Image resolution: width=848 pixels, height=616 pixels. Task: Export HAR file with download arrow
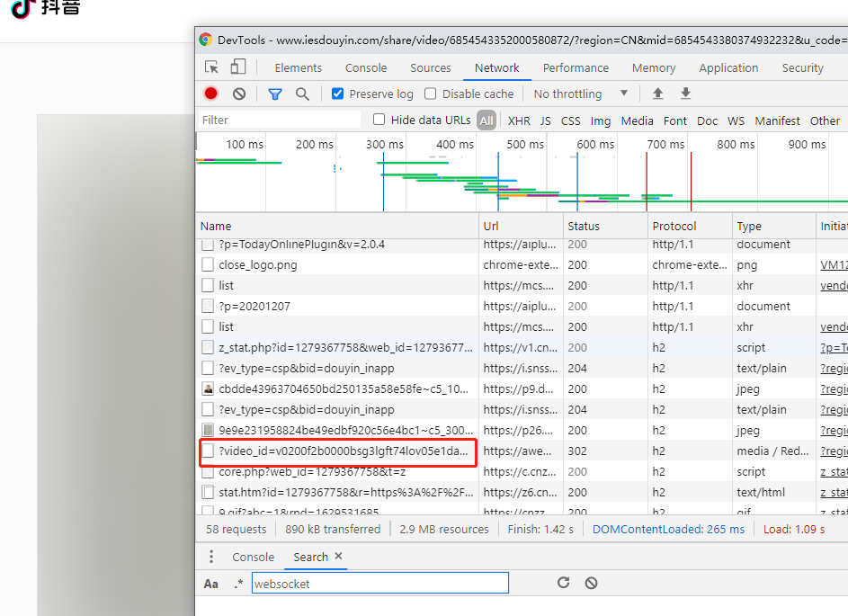(x=685, y=94)
